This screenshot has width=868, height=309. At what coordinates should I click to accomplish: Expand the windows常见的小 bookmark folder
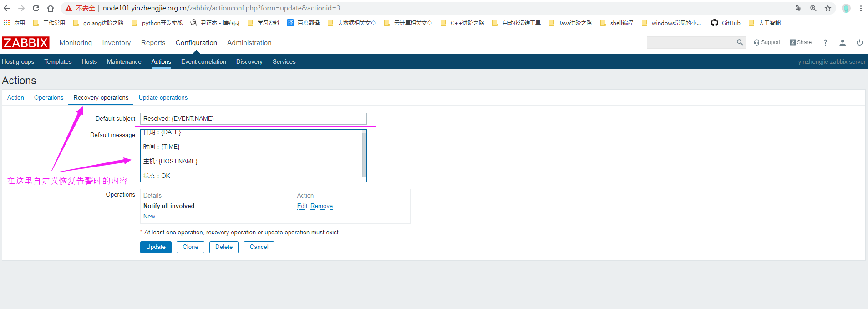pyautogui.click(x=671, y=23)
